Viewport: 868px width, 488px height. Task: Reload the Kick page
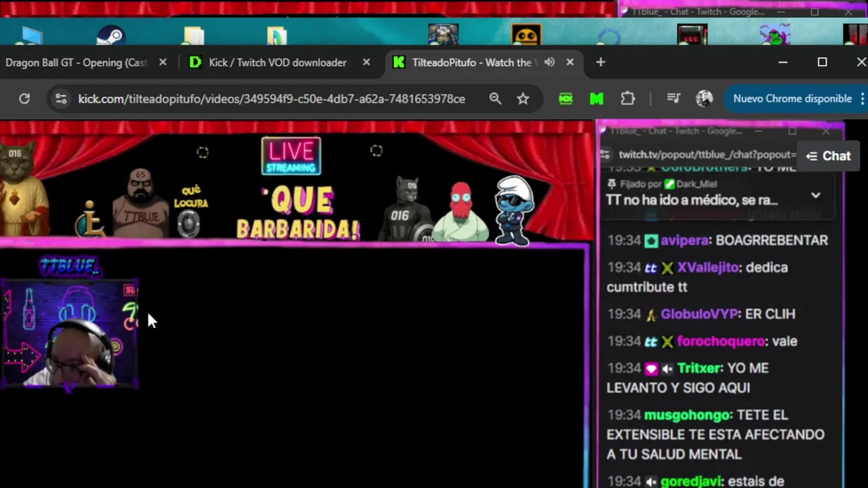point(24,99)
